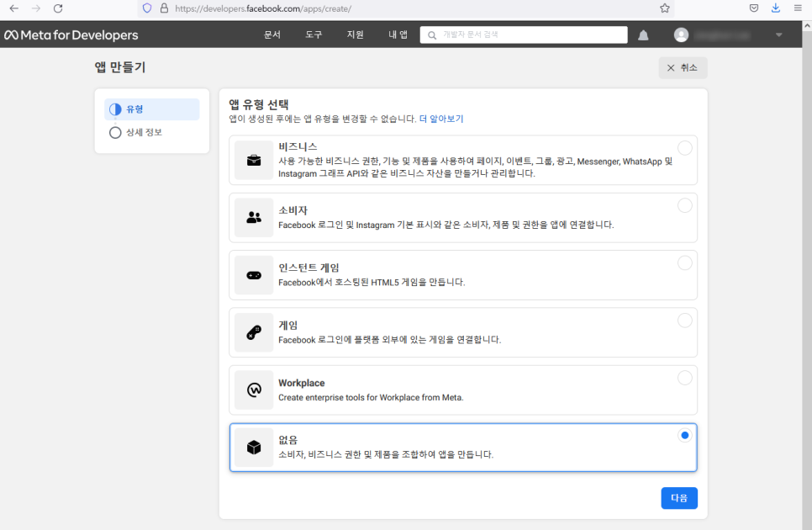
Task: Expand the account dropdown arrow
Action: click(x=779, y=34)
